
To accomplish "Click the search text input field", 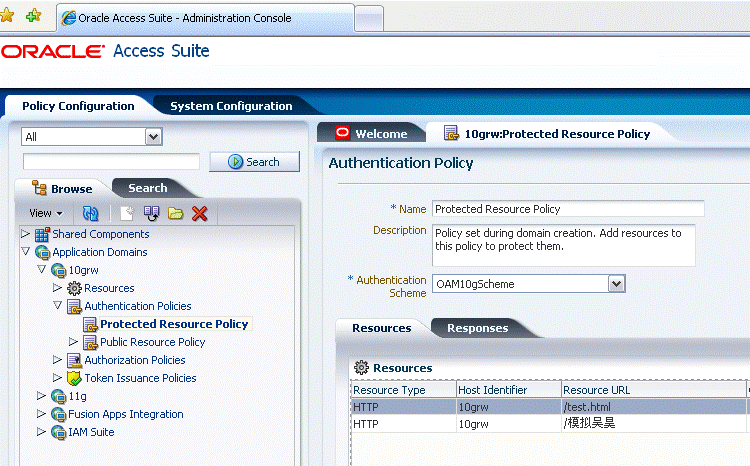I will coord(111,162).
